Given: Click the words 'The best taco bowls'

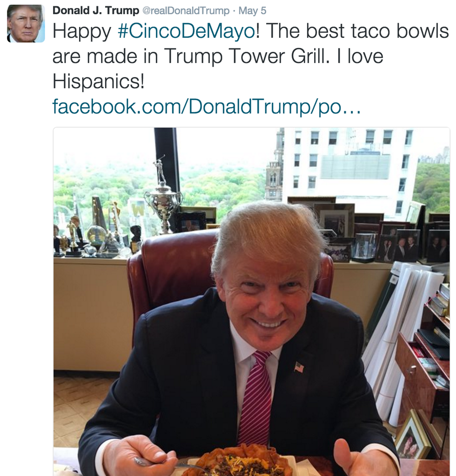Looking at the screenshot, I should [x=358, y=31].
